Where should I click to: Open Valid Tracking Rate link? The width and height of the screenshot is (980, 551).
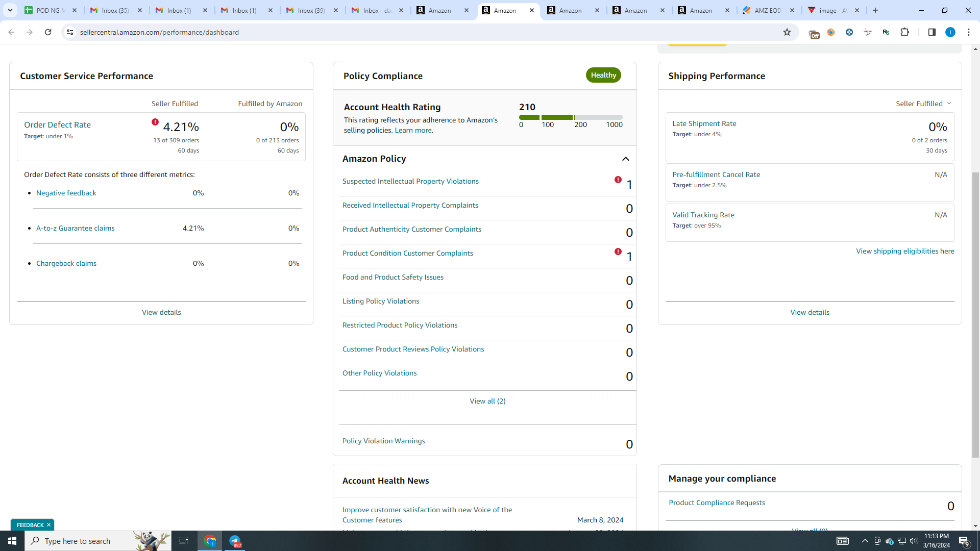pos(703,215)
